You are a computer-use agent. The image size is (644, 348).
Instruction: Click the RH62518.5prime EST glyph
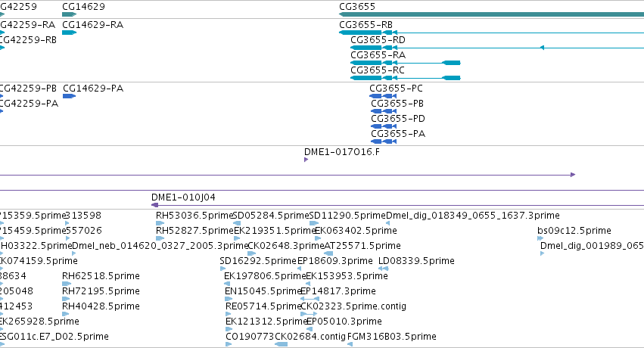[67, 284]
